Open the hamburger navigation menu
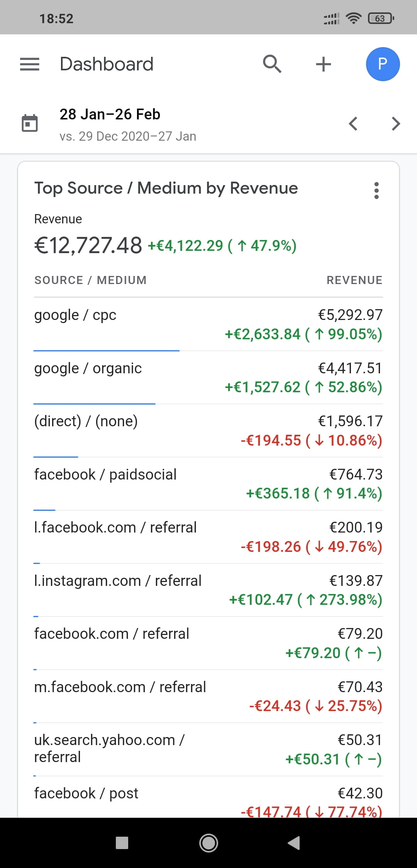This screenshot has width=417, height=868. [30, 64]
